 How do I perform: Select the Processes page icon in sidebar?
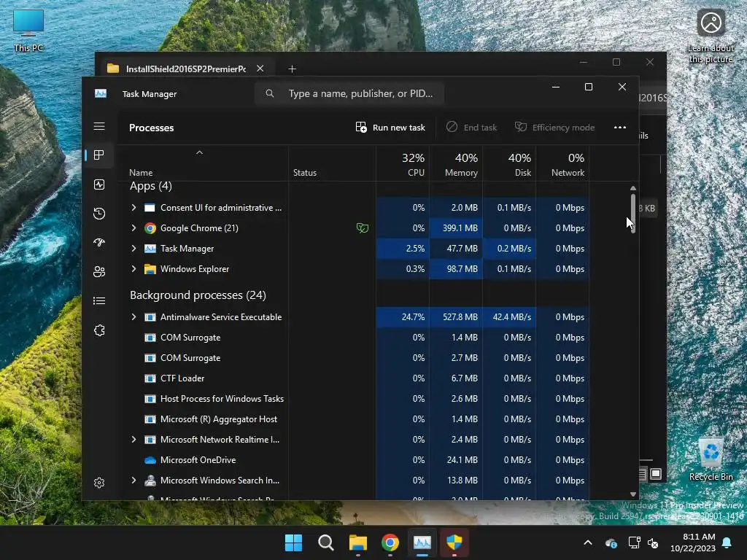click(x=99, y=155)
